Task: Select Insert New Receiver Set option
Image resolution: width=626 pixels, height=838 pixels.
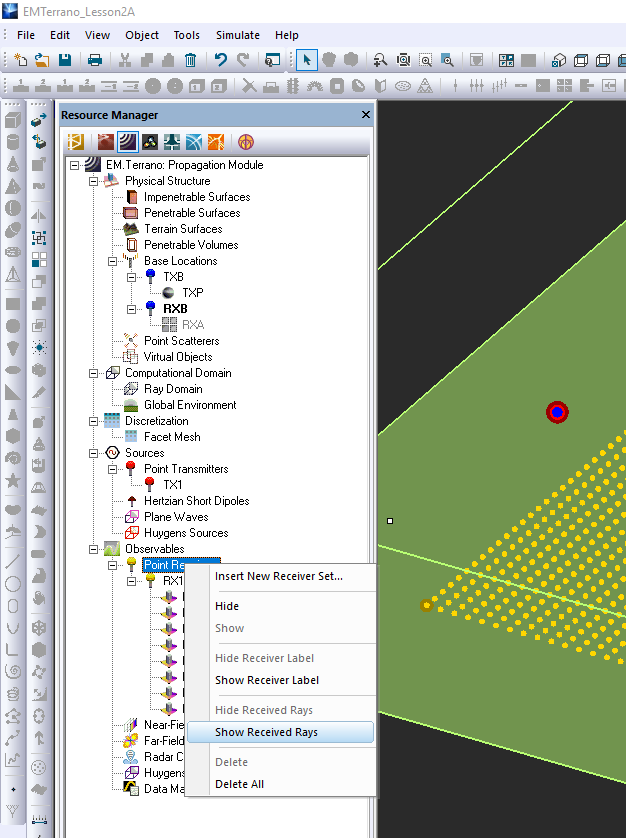Action: [278, 576]
